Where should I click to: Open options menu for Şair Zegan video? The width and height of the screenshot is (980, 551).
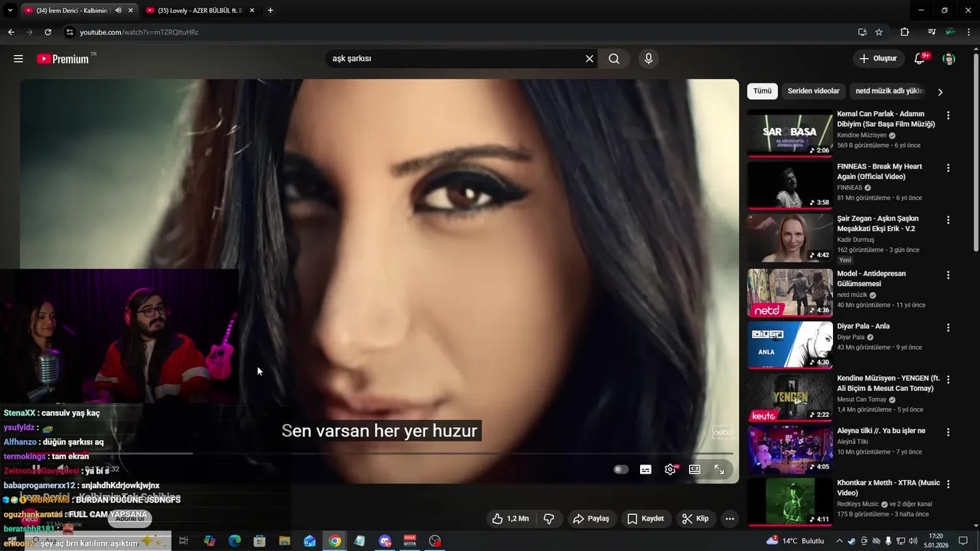[x=949, y=220]
